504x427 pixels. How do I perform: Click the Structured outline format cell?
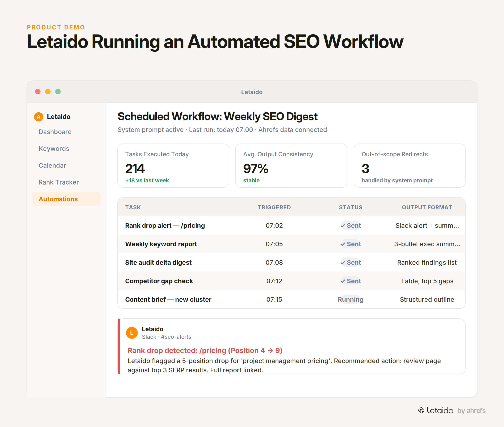click(x=427, y=300)
